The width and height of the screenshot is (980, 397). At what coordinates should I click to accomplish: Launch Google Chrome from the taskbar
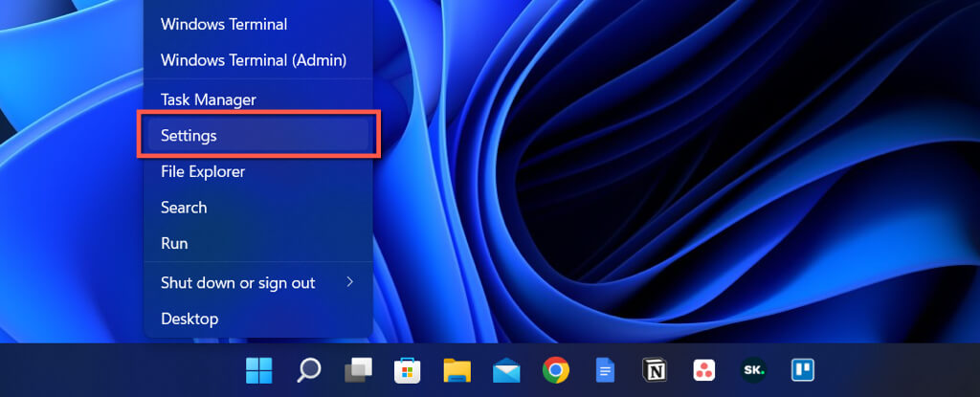click(556, 370)
